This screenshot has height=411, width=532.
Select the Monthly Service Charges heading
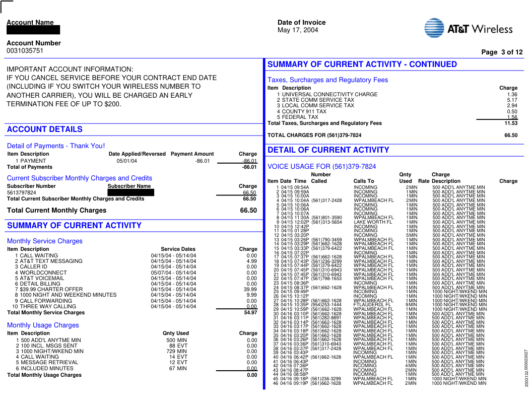[45, 241]
